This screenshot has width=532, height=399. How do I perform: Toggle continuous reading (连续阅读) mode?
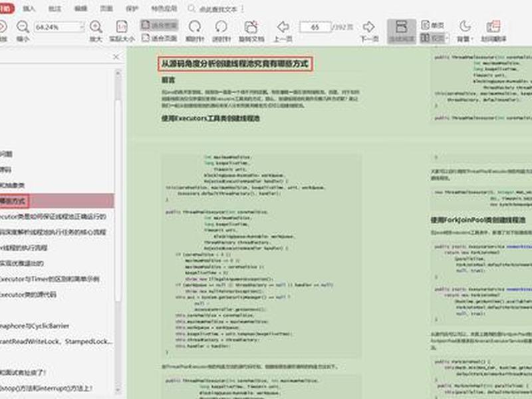pos(402,31)
